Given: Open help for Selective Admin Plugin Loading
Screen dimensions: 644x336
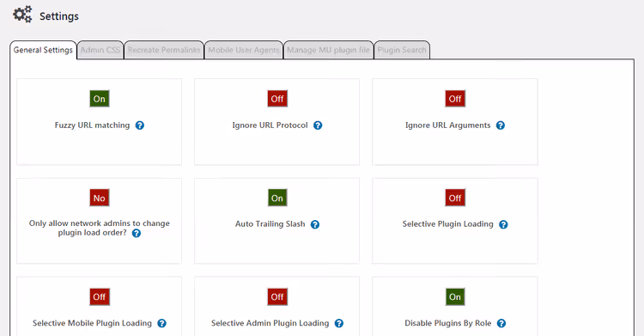Looking at the screenshot, I should (x=339, y=323).
